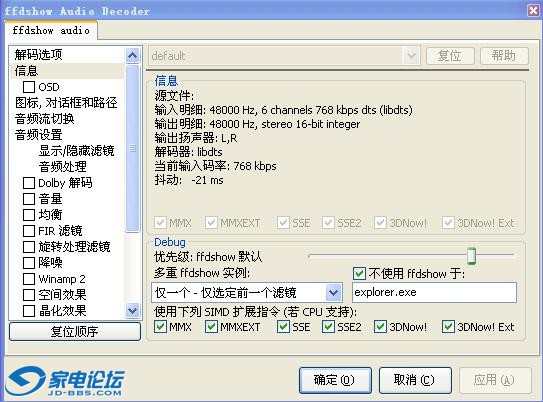
Task: Toggle the 均衡 filter checkbox
Action: 29,215
